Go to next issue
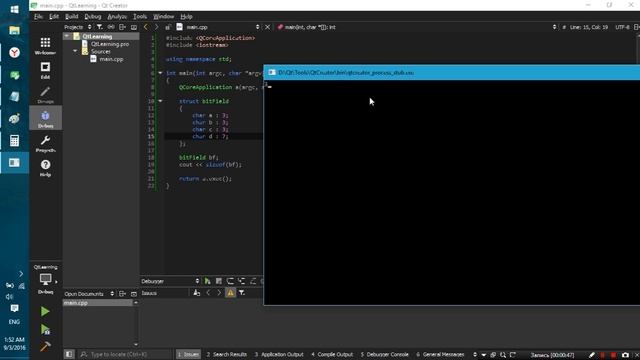This screenshot has height=360, width=640. tap(219, 293)
